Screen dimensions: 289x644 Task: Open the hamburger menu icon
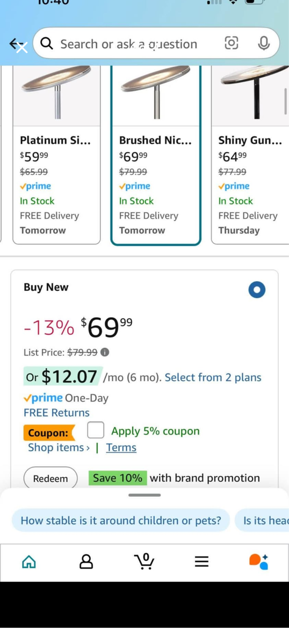point(201,561)
